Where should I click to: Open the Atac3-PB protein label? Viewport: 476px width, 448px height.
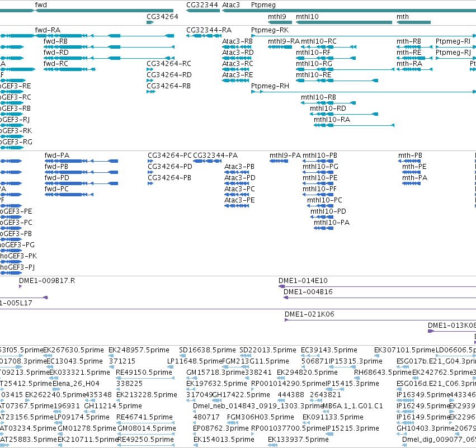tap(239, 167)
